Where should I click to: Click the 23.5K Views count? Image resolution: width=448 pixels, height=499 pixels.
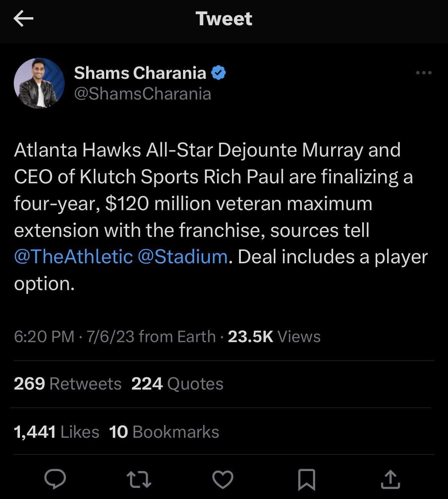pos(274,337)
